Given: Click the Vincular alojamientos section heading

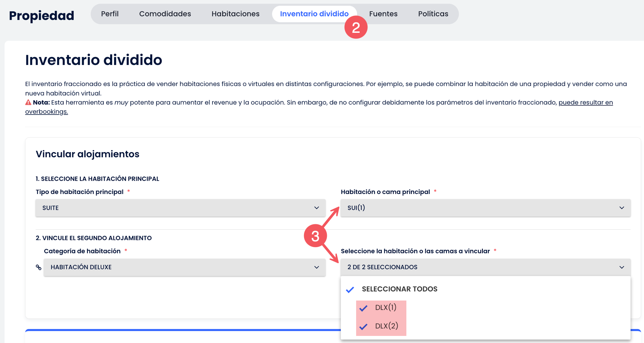Looking at the screenshot, I should (x=88, y=154).
